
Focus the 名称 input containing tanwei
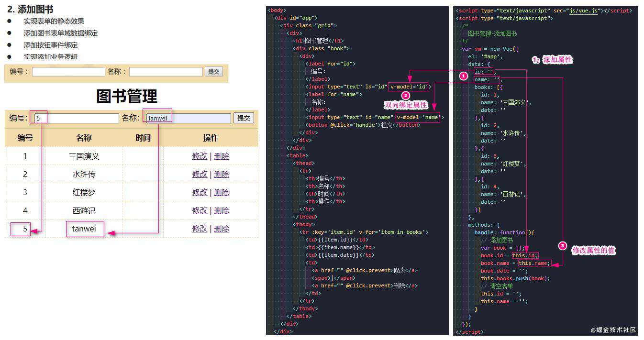[x=188, y=118]
